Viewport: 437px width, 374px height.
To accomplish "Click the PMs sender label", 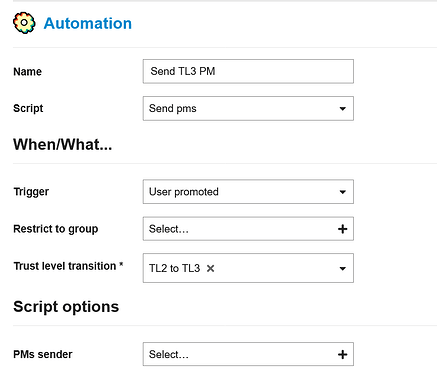I will [43, 354].
